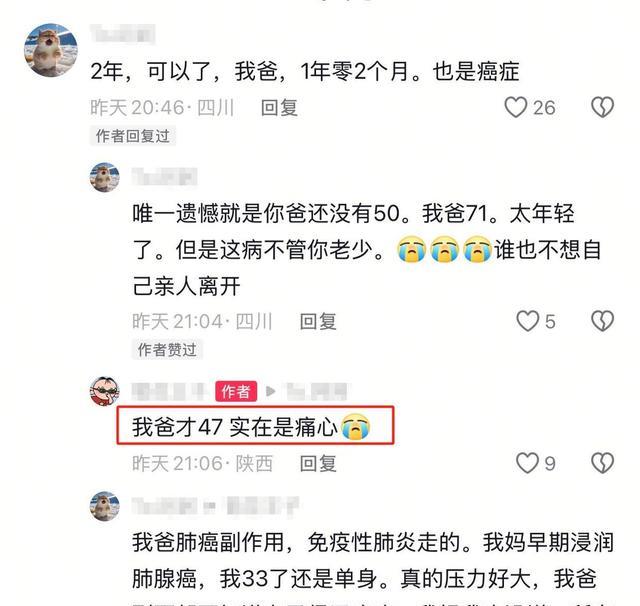Dislike the author's 陕西 reply

coord(602,463)
